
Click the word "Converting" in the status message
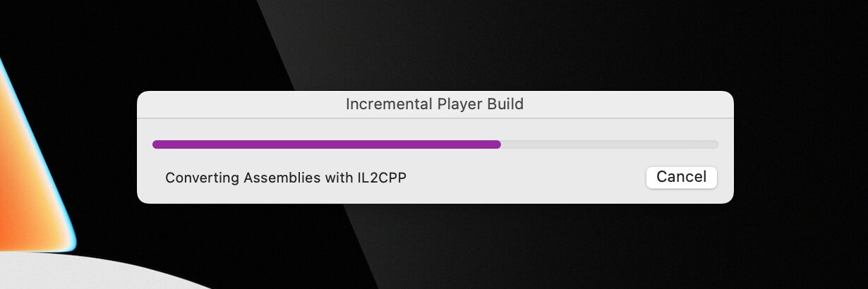pos(202,178)
